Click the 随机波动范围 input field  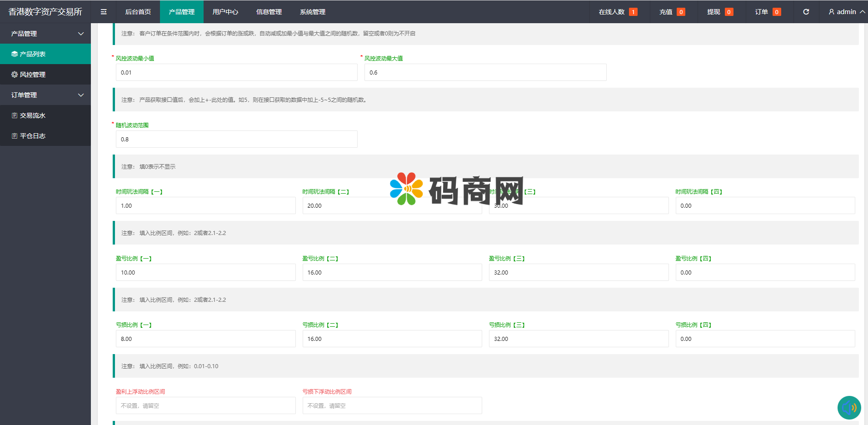coord(236,139)
